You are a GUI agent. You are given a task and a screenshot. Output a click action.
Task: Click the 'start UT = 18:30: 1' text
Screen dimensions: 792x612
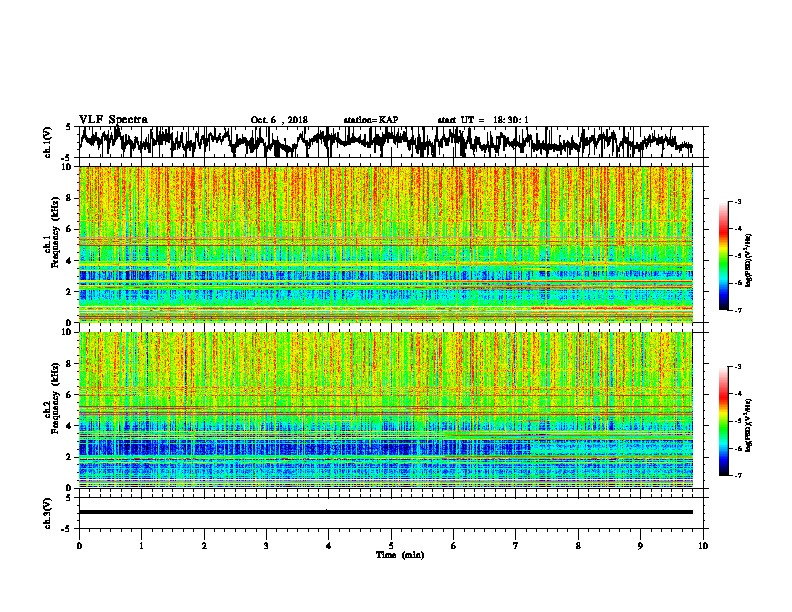click(483, 120)
